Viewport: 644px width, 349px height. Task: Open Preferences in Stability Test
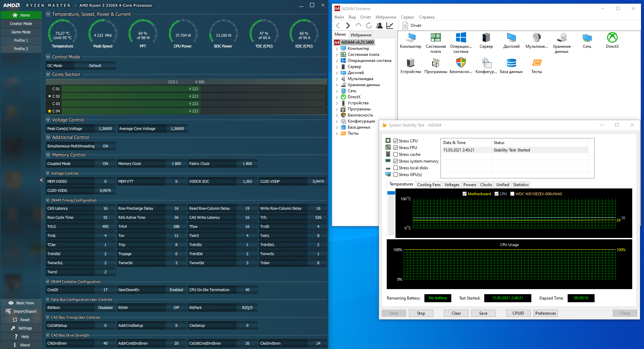(x=545, y=313)
